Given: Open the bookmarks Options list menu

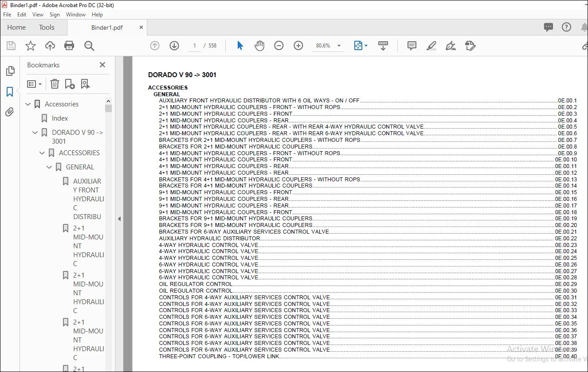Looking at the screenshot, I should click(35, 84).
